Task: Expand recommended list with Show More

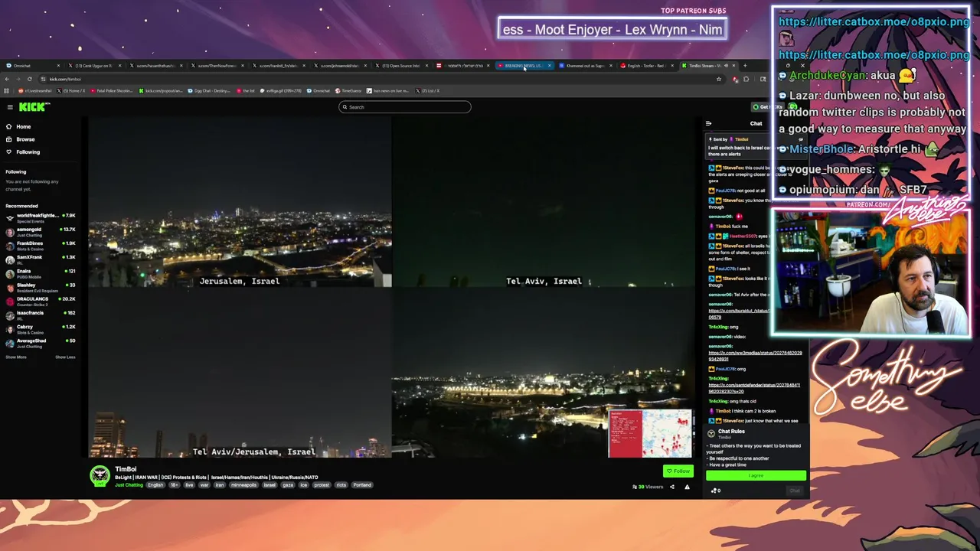Action: [16, 357]
